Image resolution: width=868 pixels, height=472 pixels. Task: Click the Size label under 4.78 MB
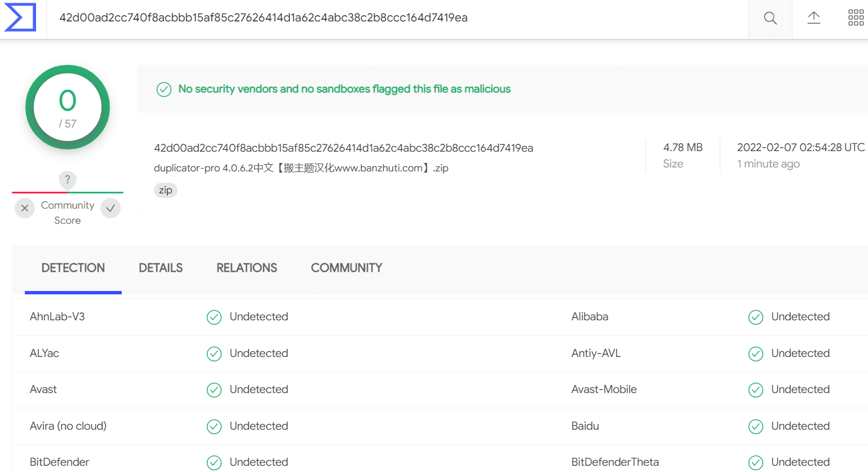point(673,164)
